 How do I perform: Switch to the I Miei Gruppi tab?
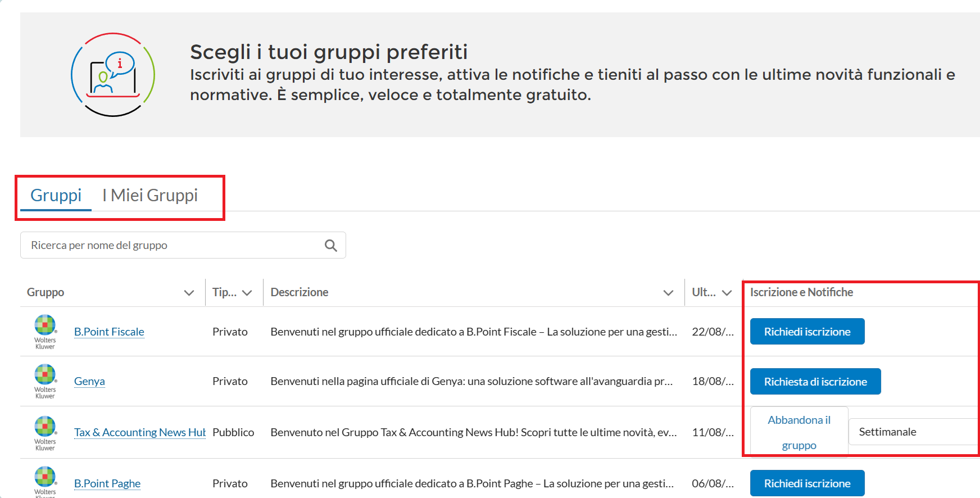click(x=150, y=195)
